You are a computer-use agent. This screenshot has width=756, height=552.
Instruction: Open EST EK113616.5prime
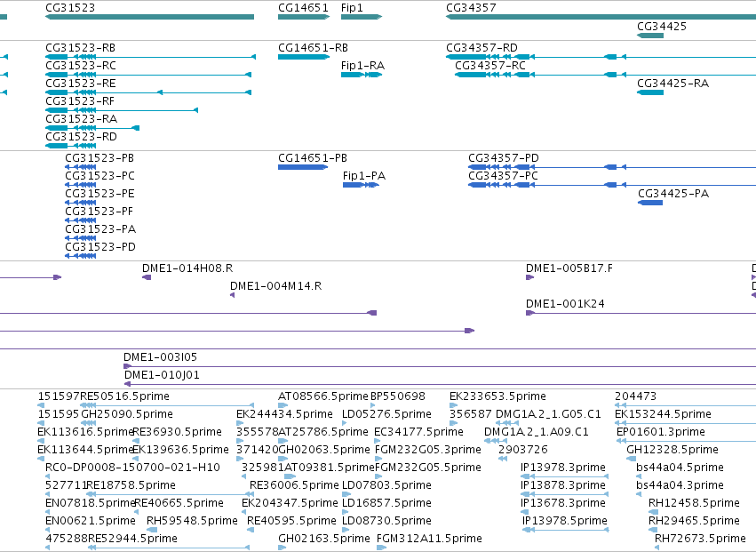(40, 441)
